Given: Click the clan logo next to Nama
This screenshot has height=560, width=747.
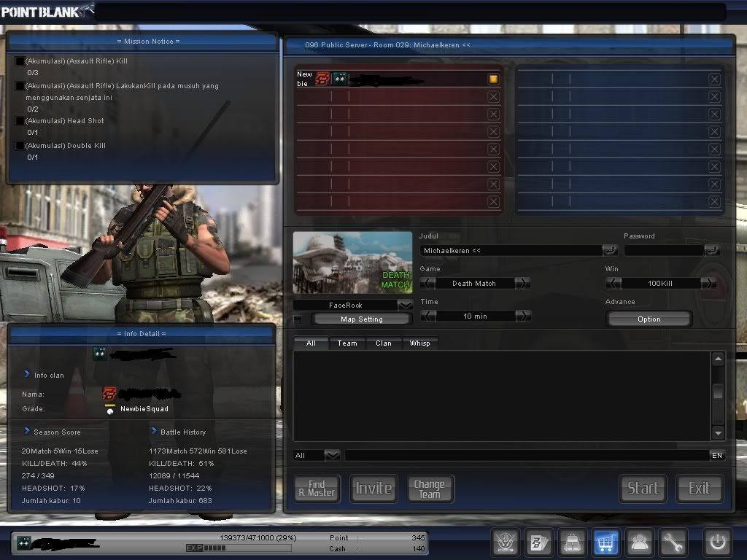Looking at the screenshot, I should 109,394.
